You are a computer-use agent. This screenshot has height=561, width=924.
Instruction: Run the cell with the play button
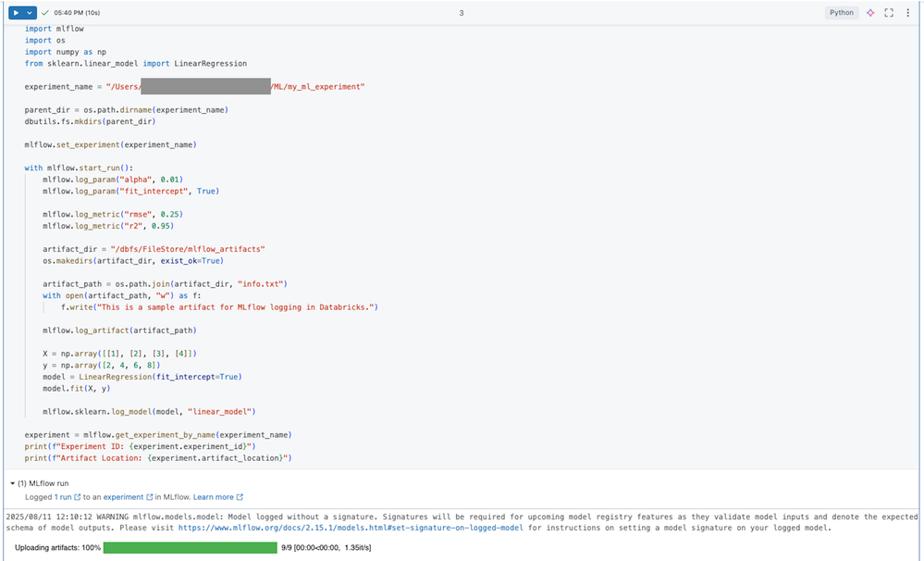[x=16, y=13]
